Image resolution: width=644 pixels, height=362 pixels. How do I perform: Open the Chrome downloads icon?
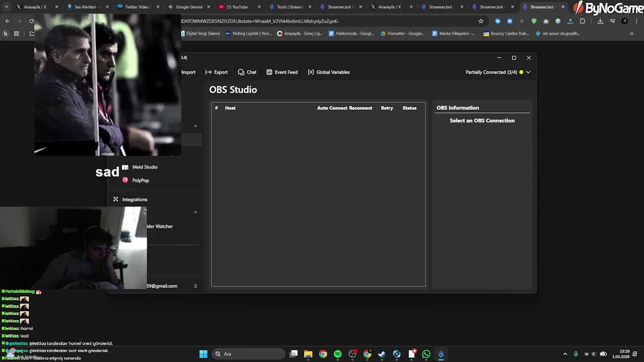[x=600, y=21]
